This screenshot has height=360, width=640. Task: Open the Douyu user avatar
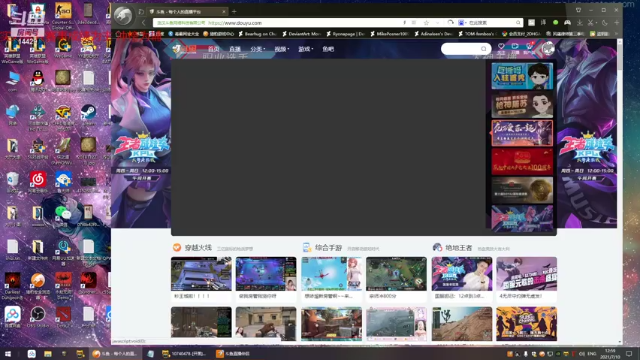tap(548, 49)
